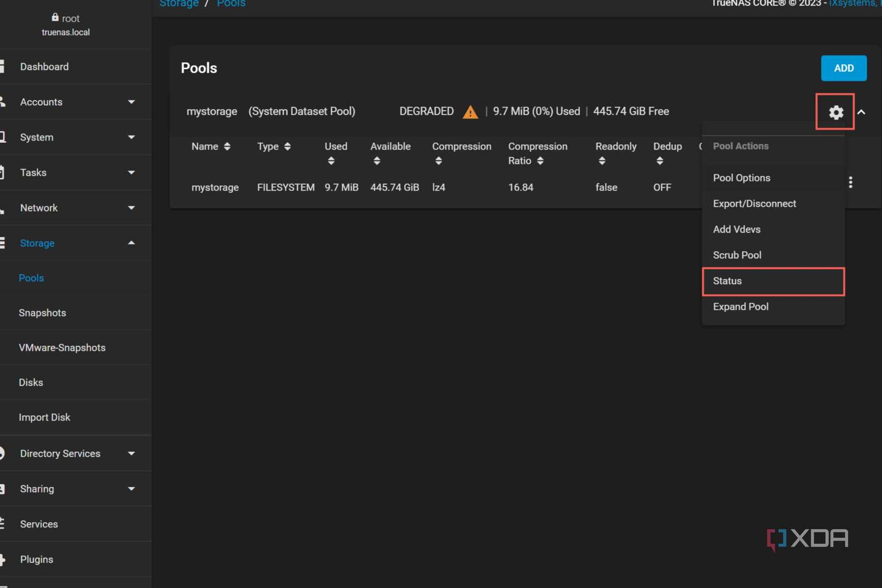The width and height of the screenshot is (882, 588).
Task: Click the lz4 compression cell
Action: click(x=438, y=188)
